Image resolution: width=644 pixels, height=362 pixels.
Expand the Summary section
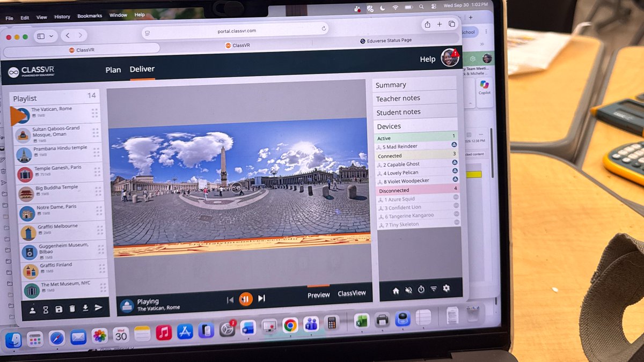click(414, 84)
